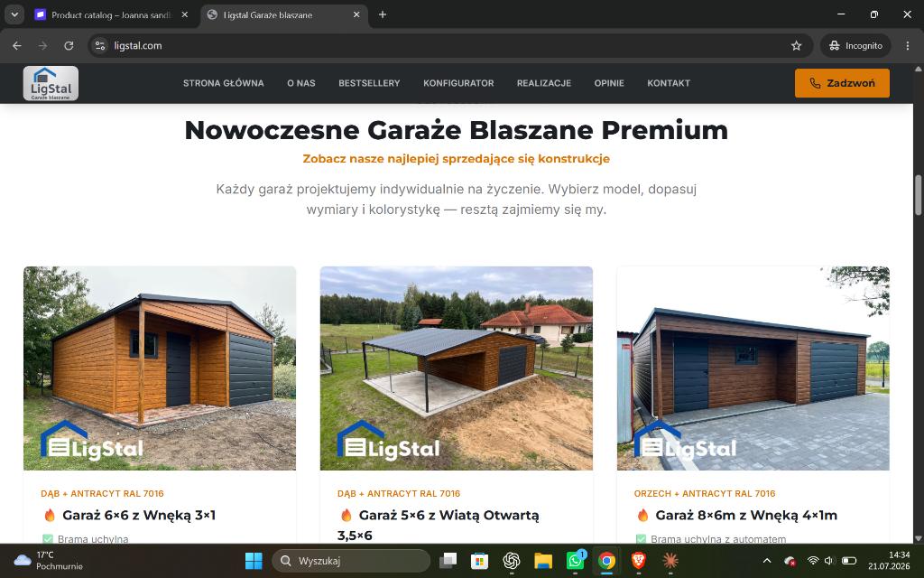
Task: Open WhatsApp from the taskbar
Action: click(x=575, y=560)
